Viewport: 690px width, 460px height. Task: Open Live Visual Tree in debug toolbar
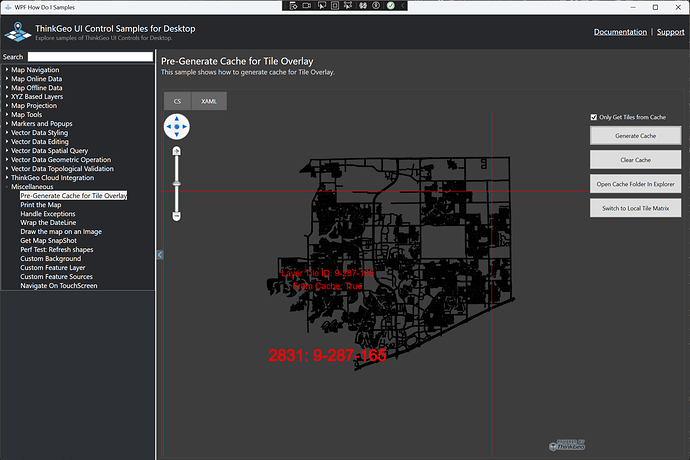(294, 6)
